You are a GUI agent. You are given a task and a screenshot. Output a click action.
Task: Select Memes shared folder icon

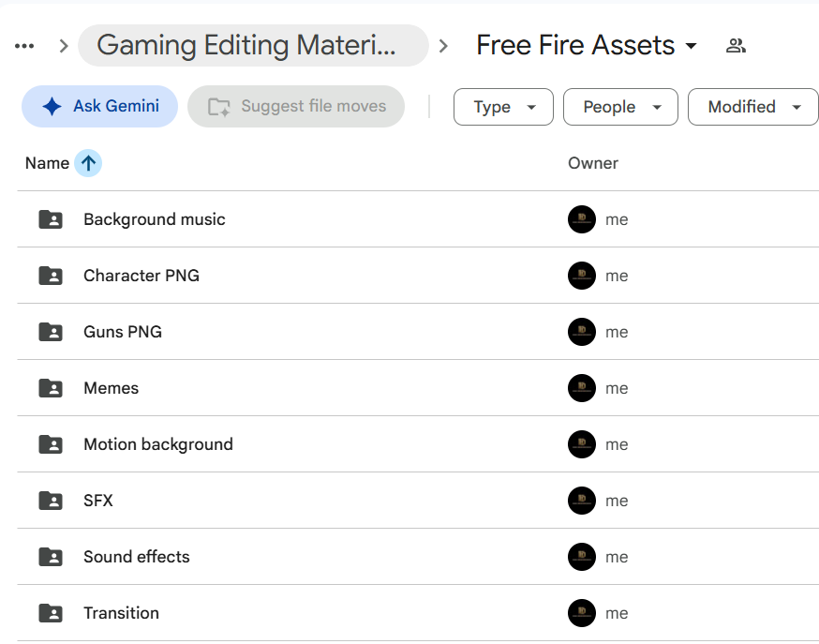[51, 388]
